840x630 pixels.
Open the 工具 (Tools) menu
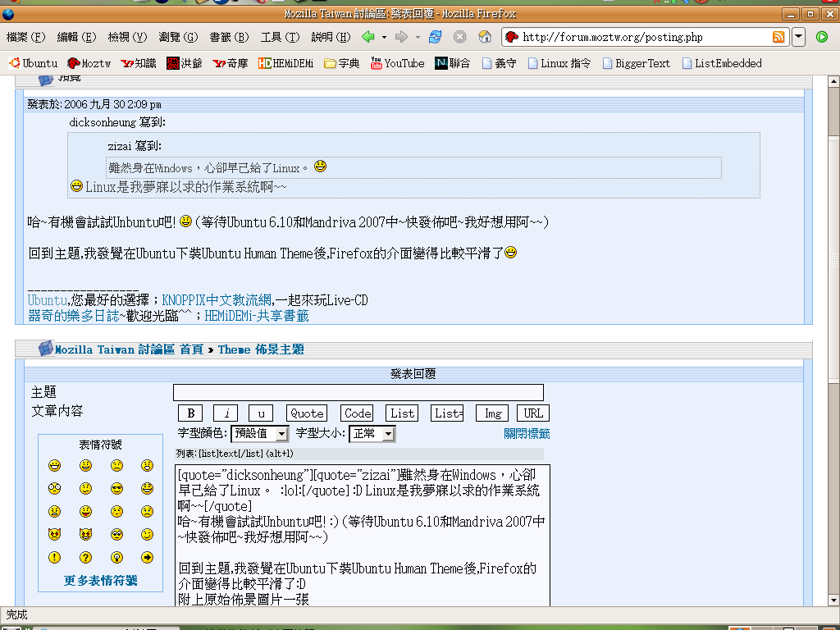pos(280,37)
